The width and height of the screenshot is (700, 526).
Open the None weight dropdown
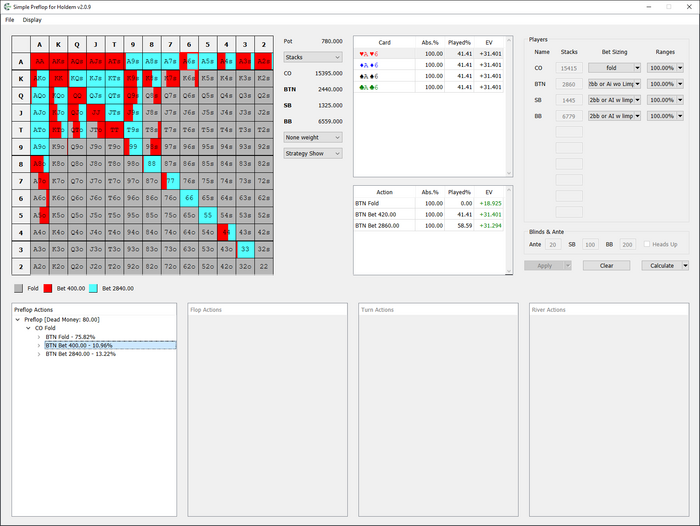pos(313,138)
